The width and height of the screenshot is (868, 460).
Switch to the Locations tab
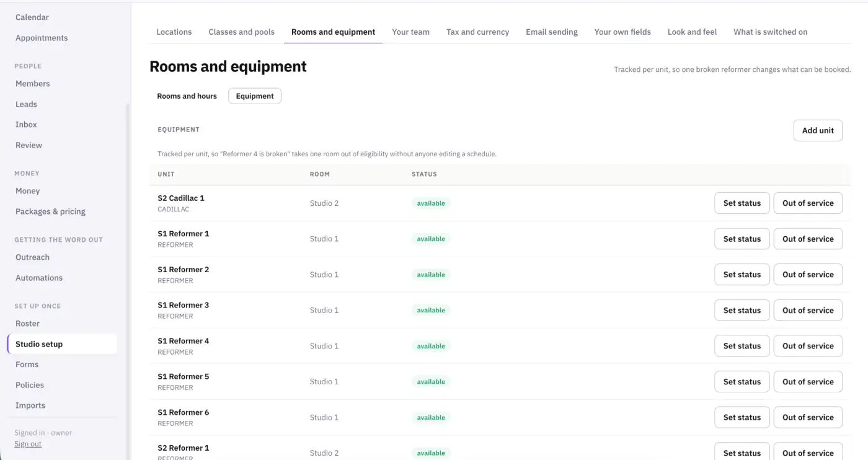point(174,32)
